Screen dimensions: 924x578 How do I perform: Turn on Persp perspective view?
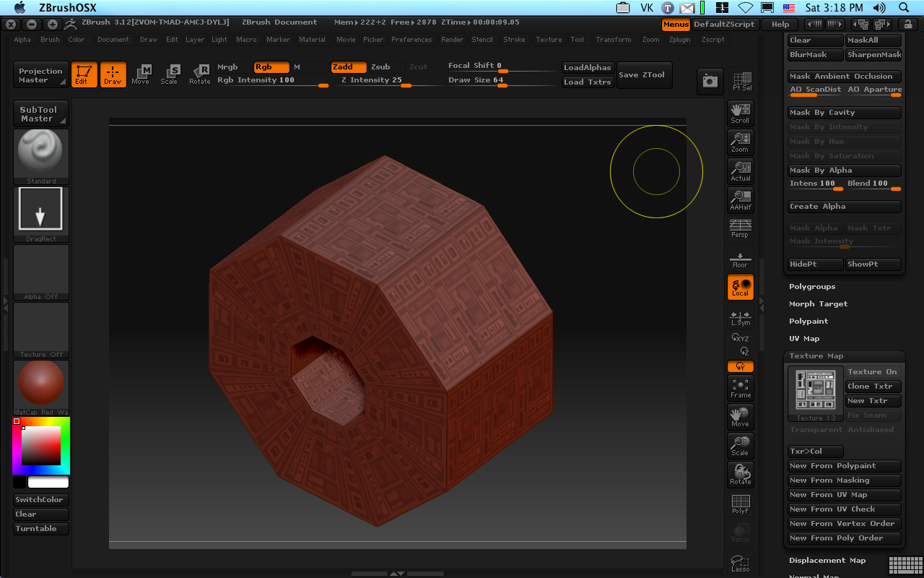point(740,228)
